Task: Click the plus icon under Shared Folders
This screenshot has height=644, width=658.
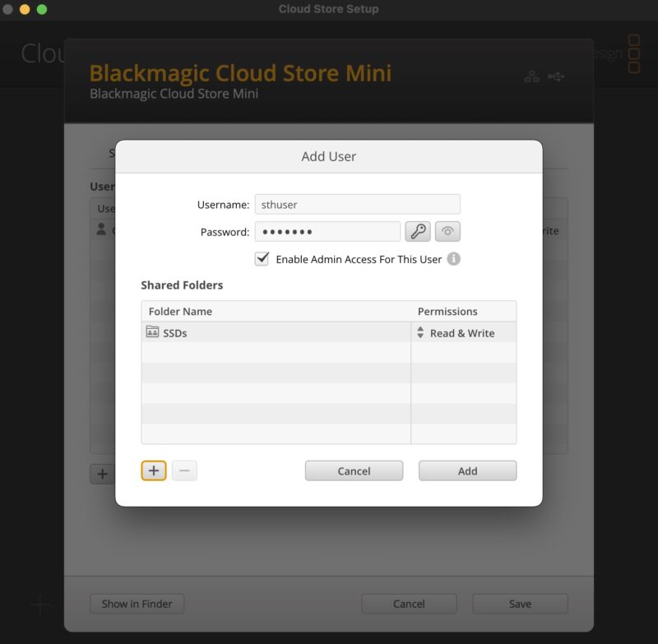Action: click(153, 470)
